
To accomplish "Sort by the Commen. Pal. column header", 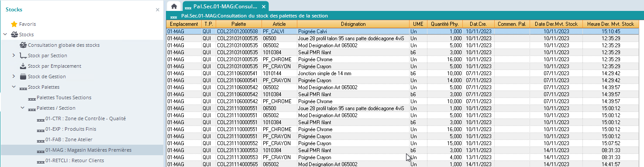I will click(512, 24).
